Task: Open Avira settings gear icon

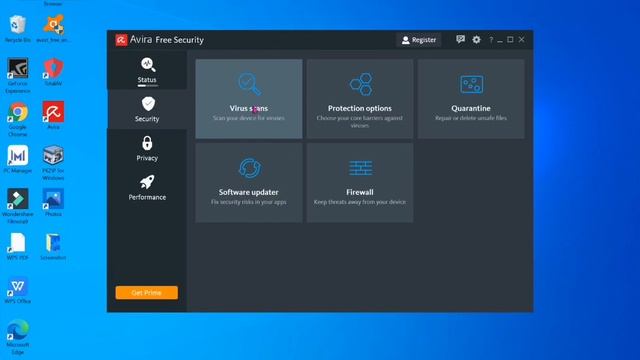Action: coord(476,40)
